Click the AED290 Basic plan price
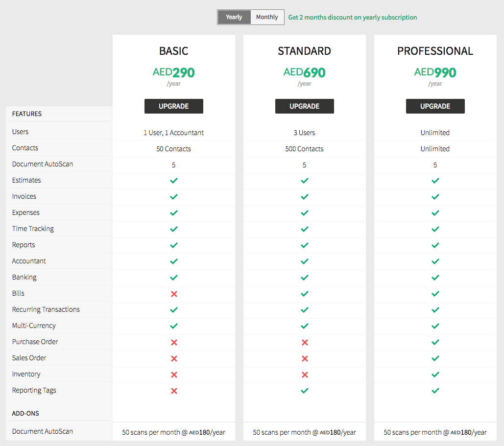 click(x=173, y=72)
